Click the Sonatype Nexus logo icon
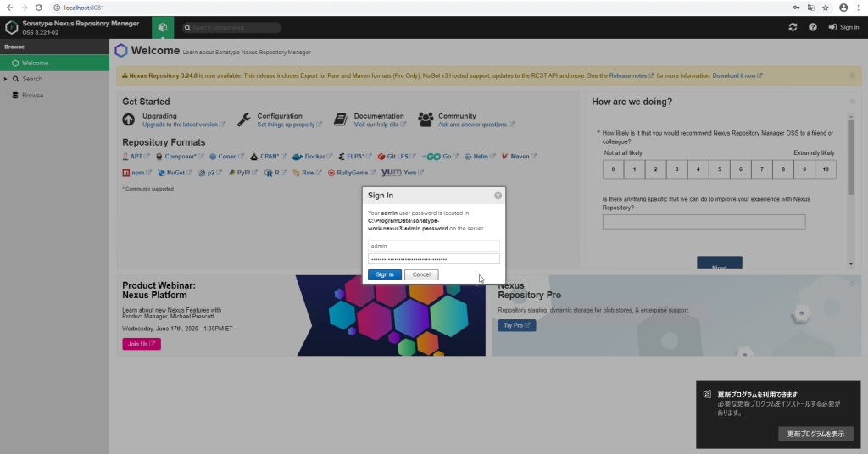This screenshot has height=454, width=868. click(11, 27)
